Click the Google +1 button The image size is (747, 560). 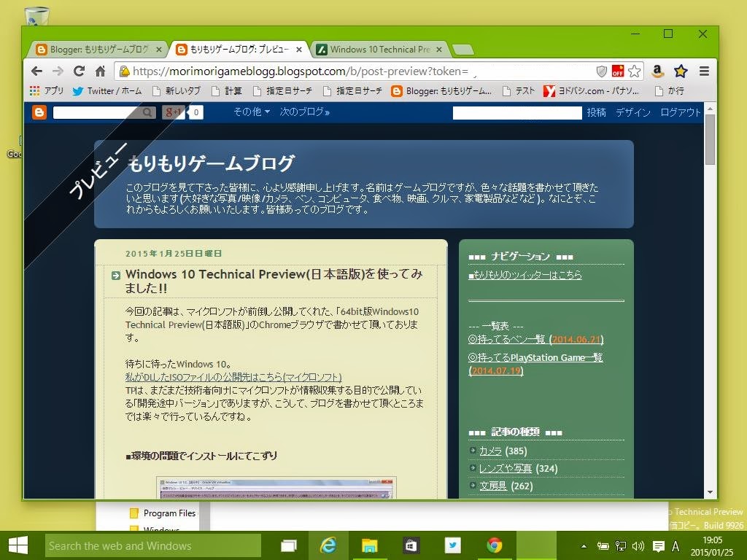click(174, 112)
